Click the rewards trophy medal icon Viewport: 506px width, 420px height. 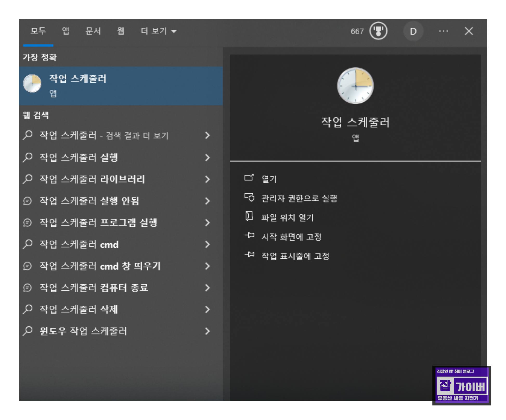pyautogui.click(x=378, y=31)
